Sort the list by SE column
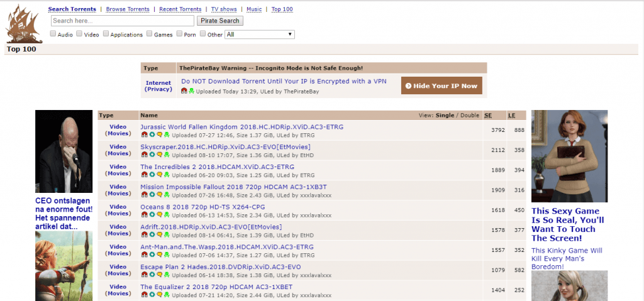This screenshot has height=301, width=644. tap(488, 116)
